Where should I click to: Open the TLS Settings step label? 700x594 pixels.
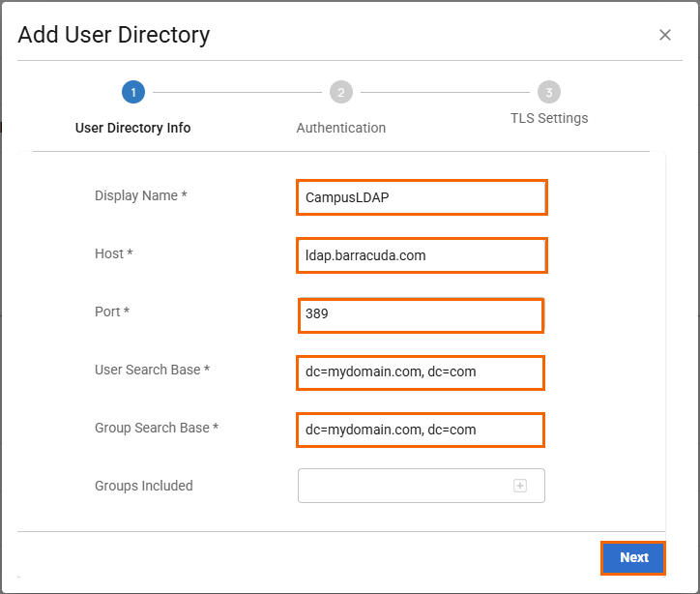click(549, 118)
